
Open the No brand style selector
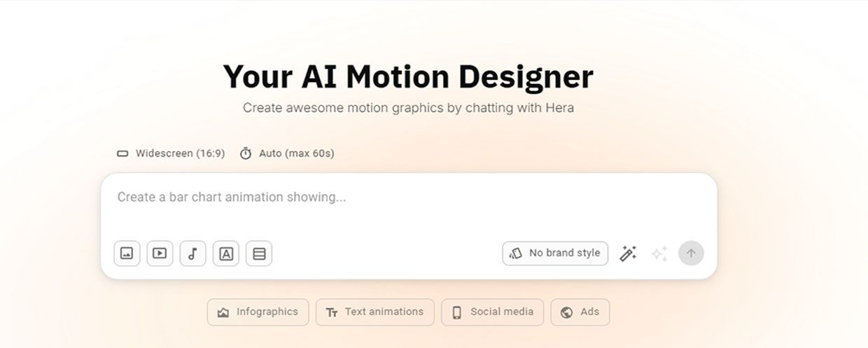(555, 253)
